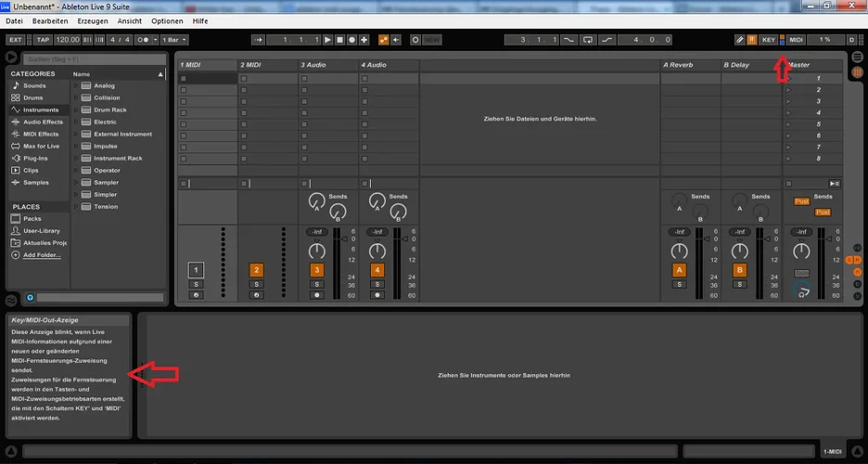The image size is (868, 464).
Task: Click the Session Record circle button
Action: [x=415, y=40]
